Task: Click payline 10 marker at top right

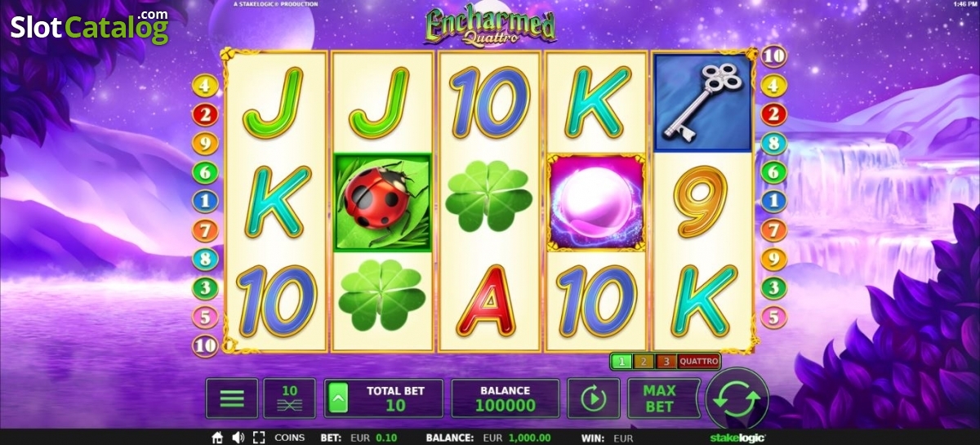Action: (x=774, y=56)
